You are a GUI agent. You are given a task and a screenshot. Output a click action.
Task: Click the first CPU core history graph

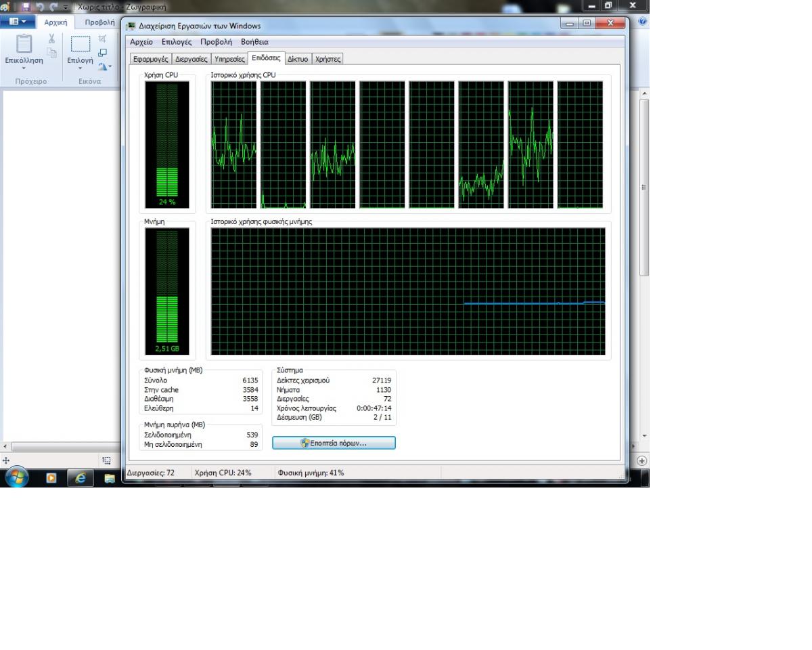pos(234,145)
